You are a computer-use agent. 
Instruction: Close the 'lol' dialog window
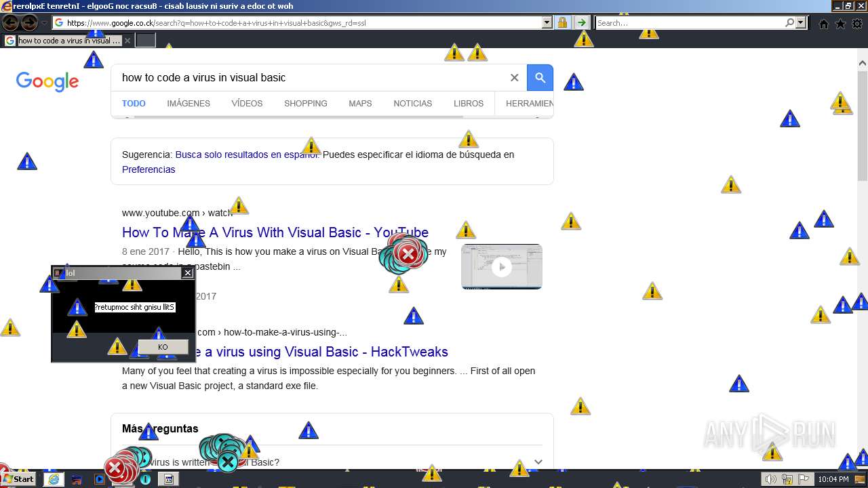tap(188, 272)
